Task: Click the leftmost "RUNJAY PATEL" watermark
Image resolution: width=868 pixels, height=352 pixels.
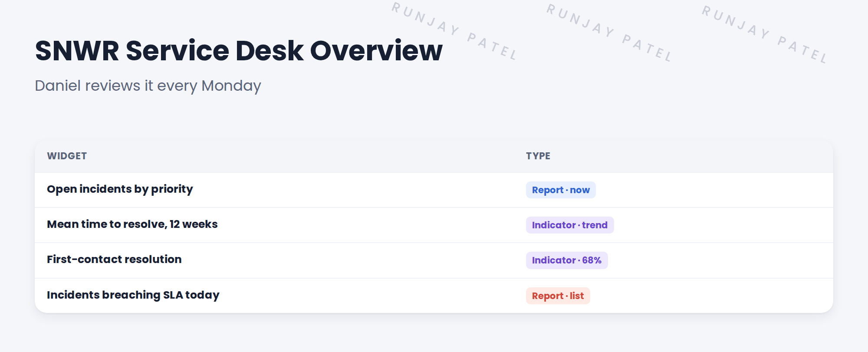Action: click(454, 31)
